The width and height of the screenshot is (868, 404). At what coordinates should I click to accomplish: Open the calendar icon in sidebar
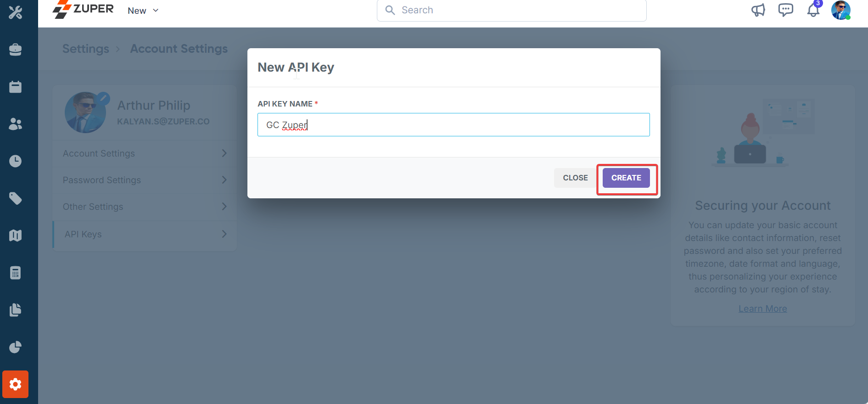click(x=15, y=87)
